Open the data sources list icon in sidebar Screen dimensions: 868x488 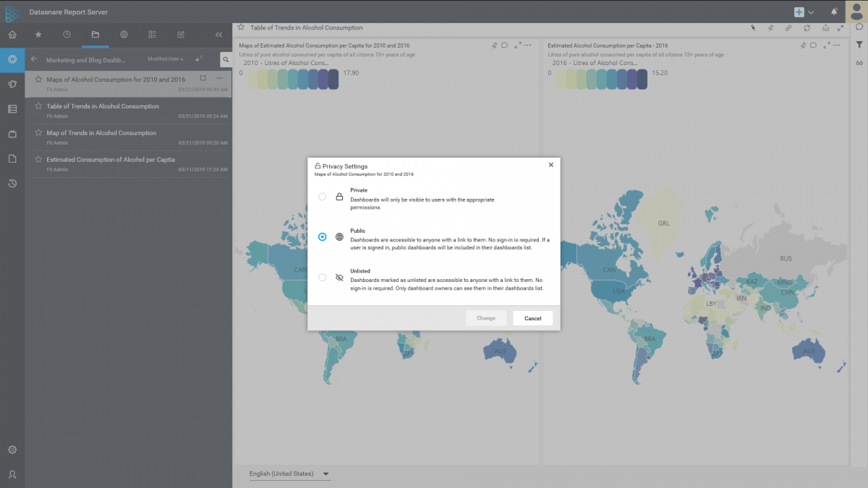12,109
